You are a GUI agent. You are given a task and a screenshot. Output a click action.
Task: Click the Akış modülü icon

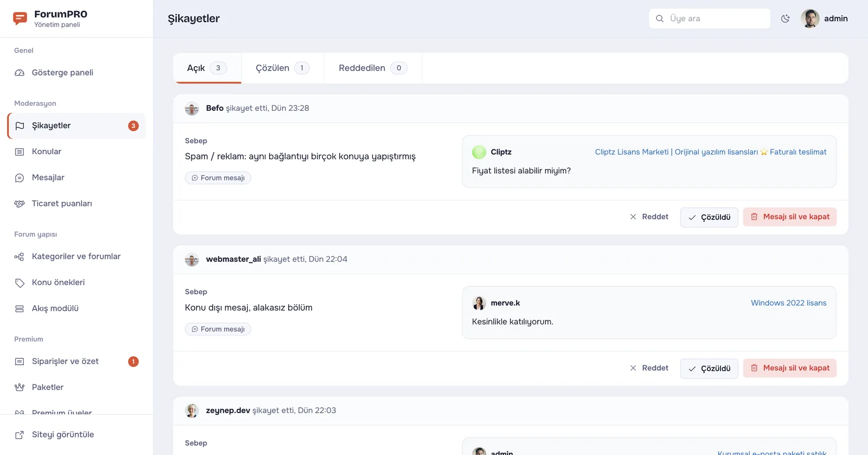coord(20,309)
